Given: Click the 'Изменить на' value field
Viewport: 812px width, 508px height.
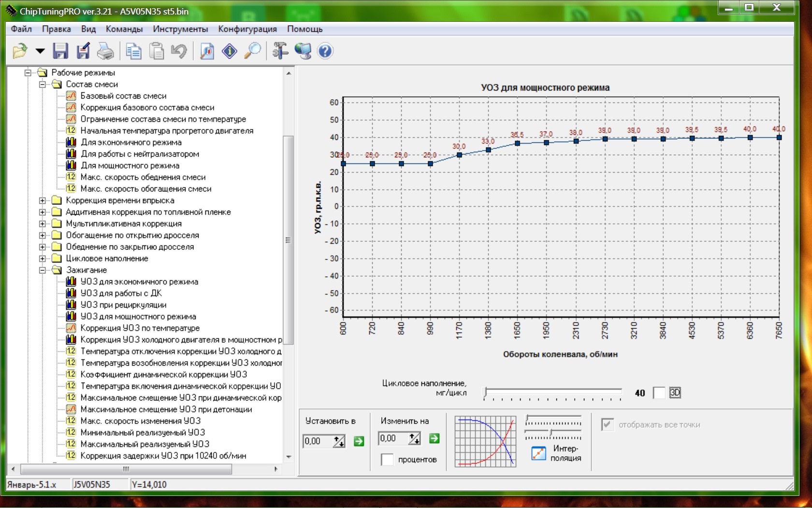Looking at the screenshot, I should click(393, 438).
